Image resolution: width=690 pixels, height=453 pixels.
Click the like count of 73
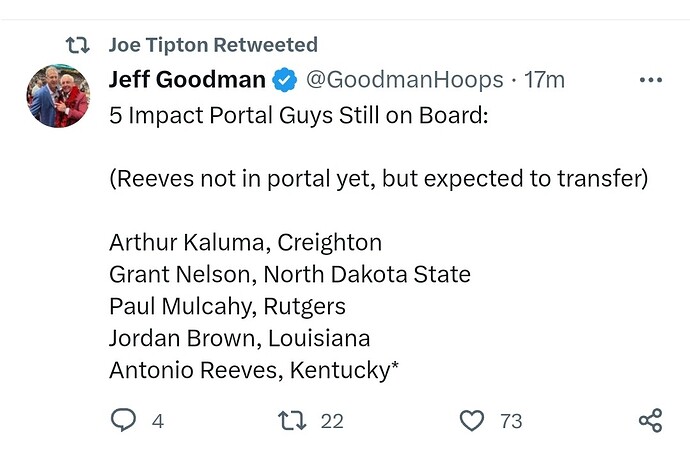coord(511,421)
